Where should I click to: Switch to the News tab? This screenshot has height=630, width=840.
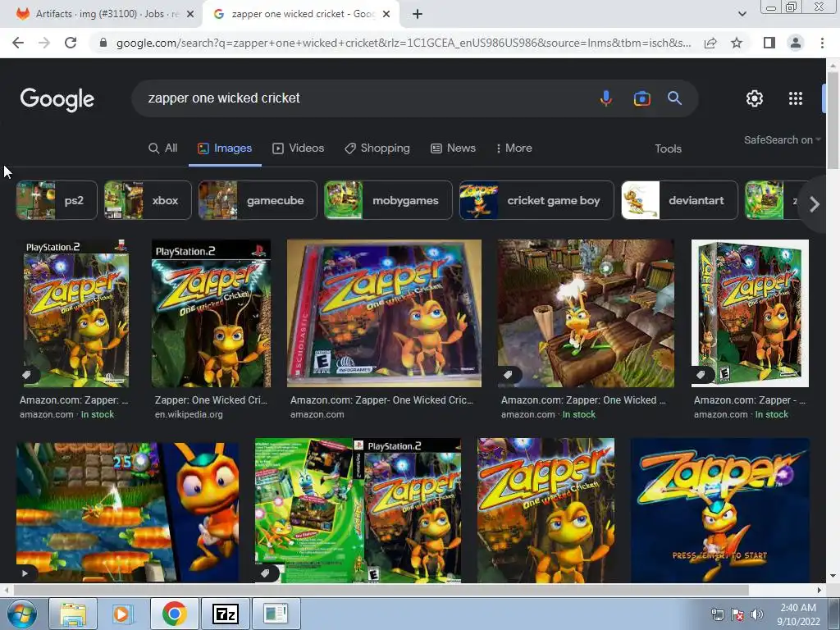pos(453,148)
